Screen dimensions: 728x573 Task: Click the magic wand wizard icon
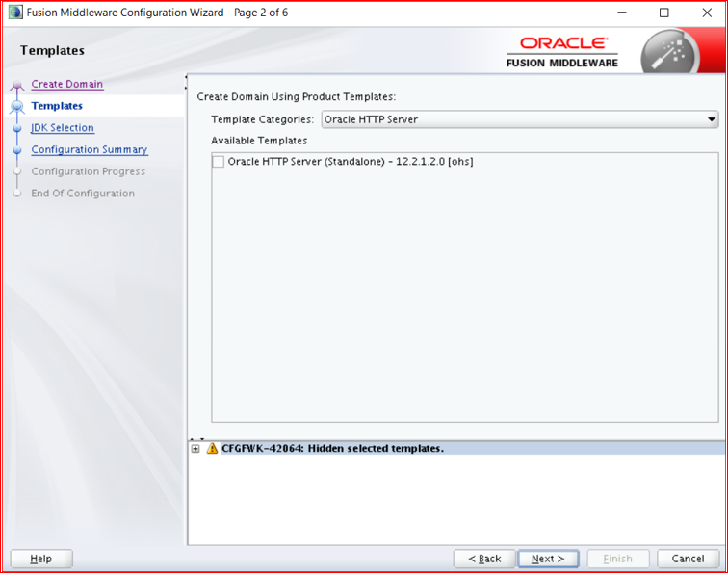(x=670, y=53)
